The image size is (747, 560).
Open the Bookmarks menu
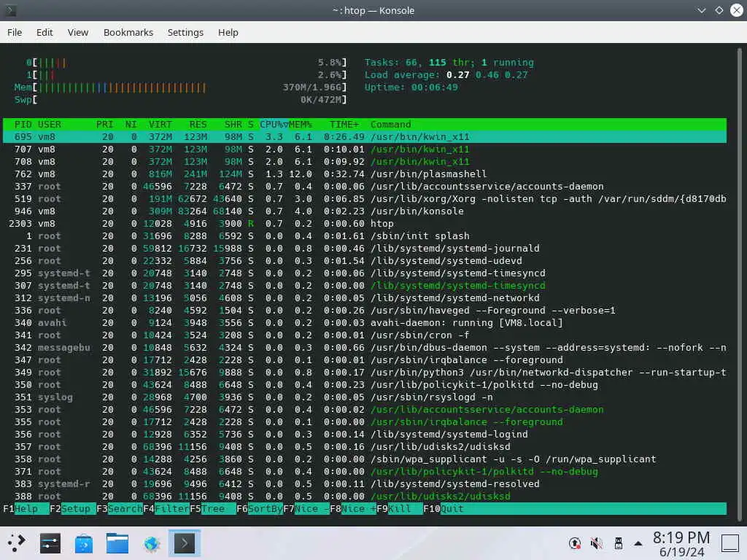[x=128, y=32]
